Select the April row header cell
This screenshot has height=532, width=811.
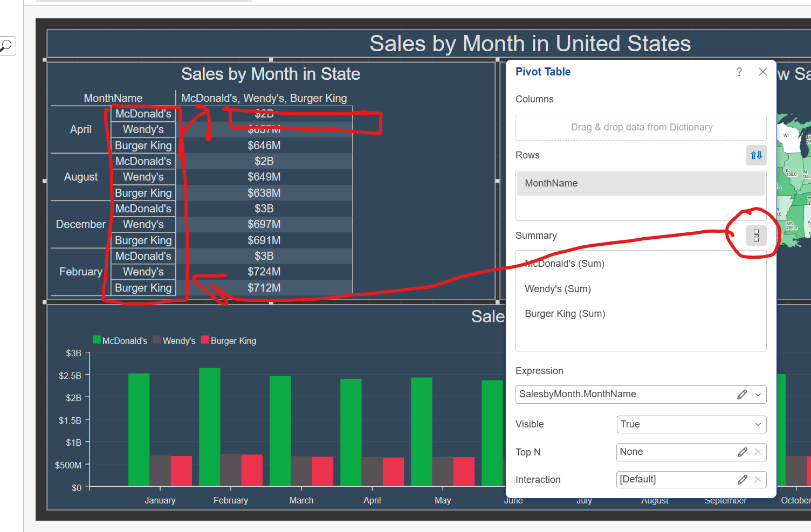click(x=81, y=129)
